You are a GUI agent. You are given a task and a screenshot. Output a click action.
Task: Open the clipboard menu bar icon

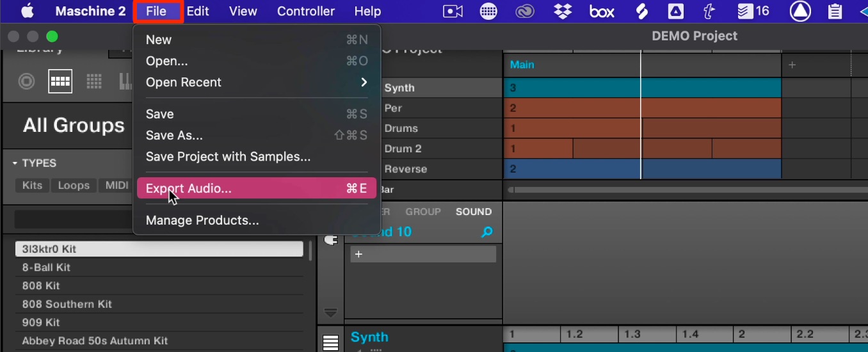835,11
